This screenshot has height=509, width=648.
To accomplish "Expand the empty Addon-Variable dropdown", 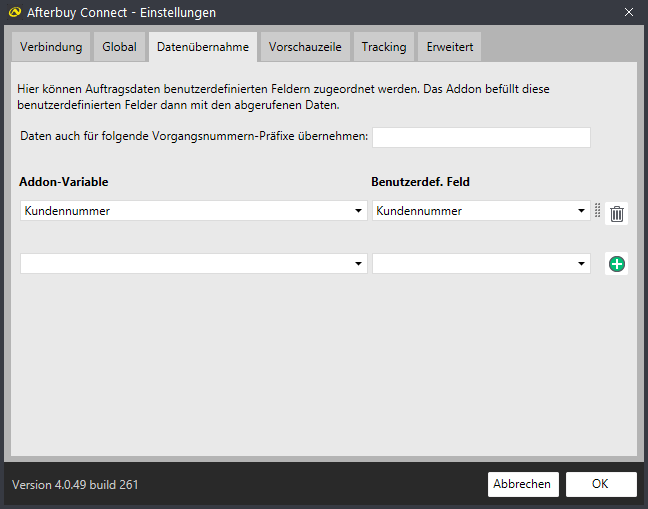I will click(194, 264).
